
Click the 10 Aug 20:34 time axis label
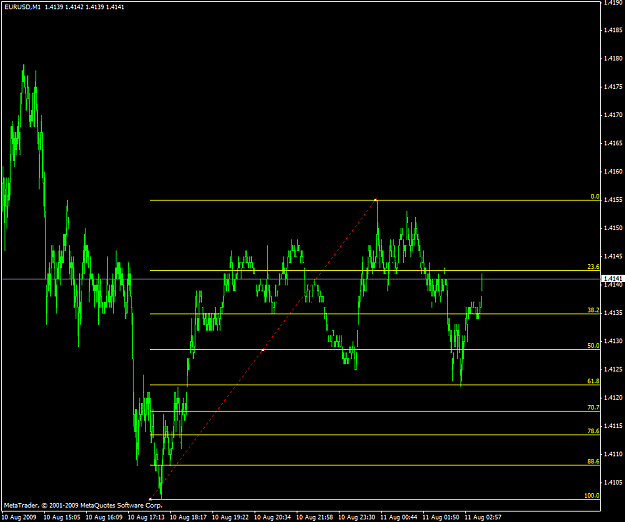[272, 517]
